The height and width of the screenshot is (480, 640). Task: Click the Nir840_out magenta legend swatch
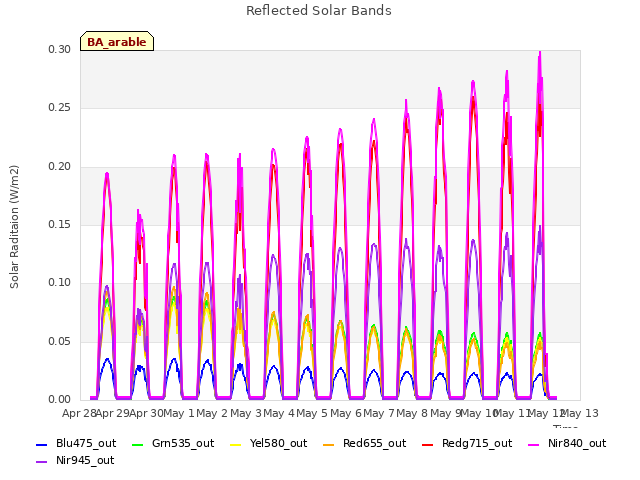(x=533, y=444)
